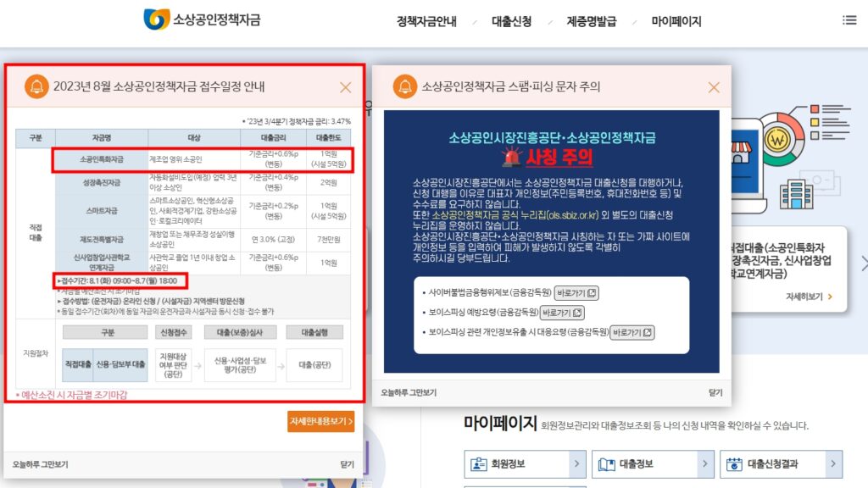This screenshot has height=488, width=868.
Task: Click X on the 스팸·피싱 문자 주의 popup
Action: pos(713,87)
